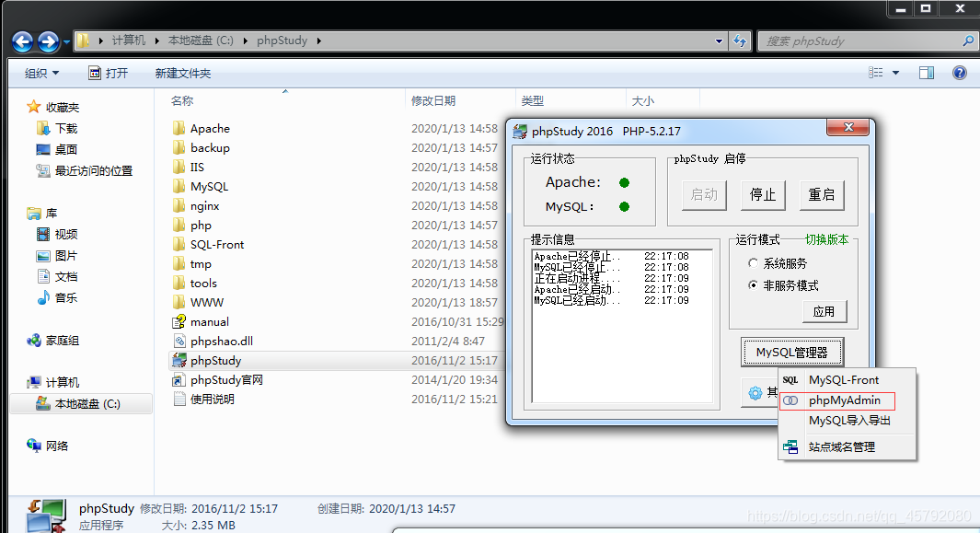Click the gear icon in phpStudy window
Image resolution: width=980 pixels, height=533 pixels.
[x=755, y=393]
